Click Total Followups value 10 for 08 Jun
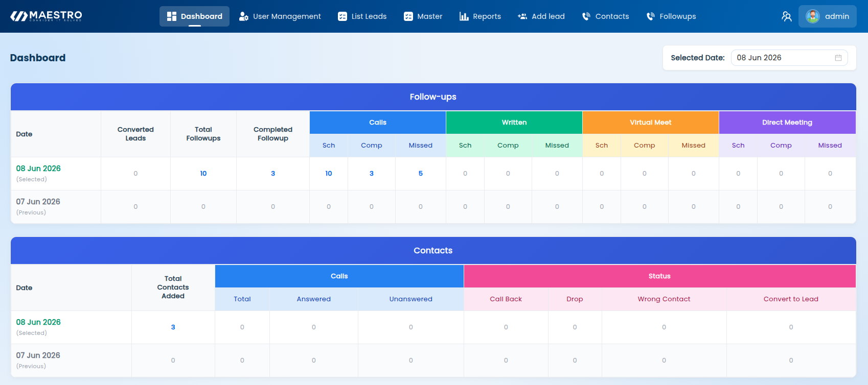 pos(203,174)
